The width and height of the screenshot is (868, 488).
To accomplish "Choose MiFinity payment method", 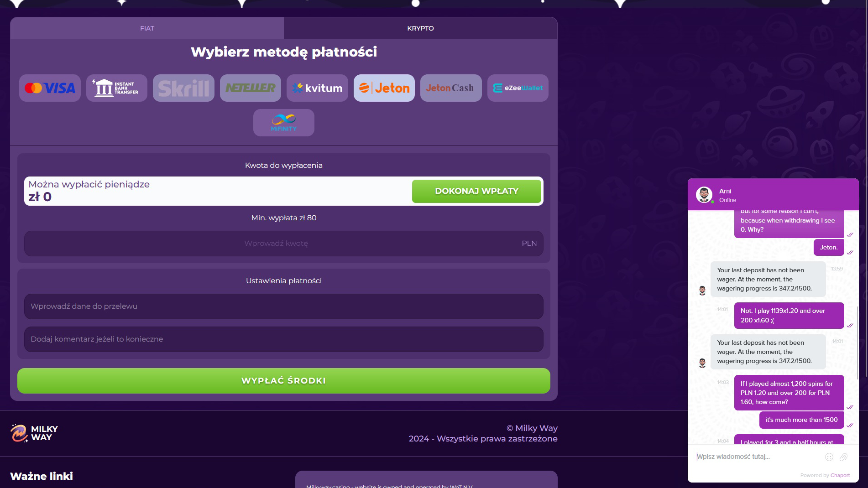I will [284, 123].
